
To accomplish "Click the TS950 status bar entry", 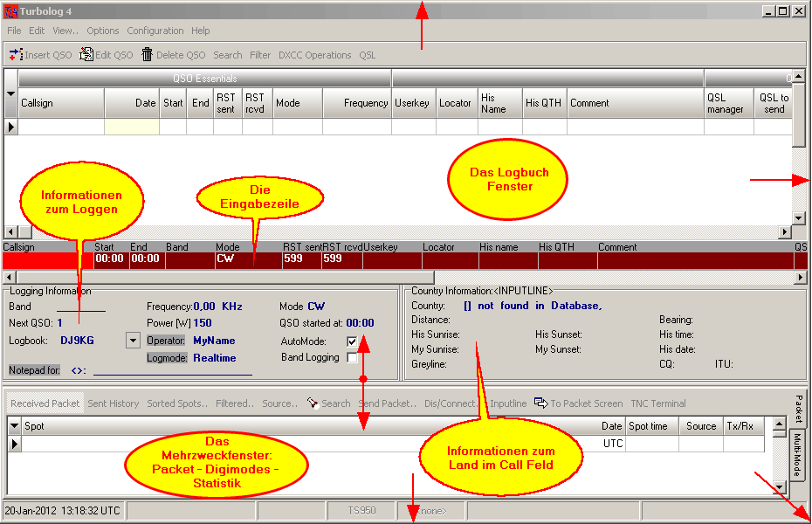I will click(361, 511).
